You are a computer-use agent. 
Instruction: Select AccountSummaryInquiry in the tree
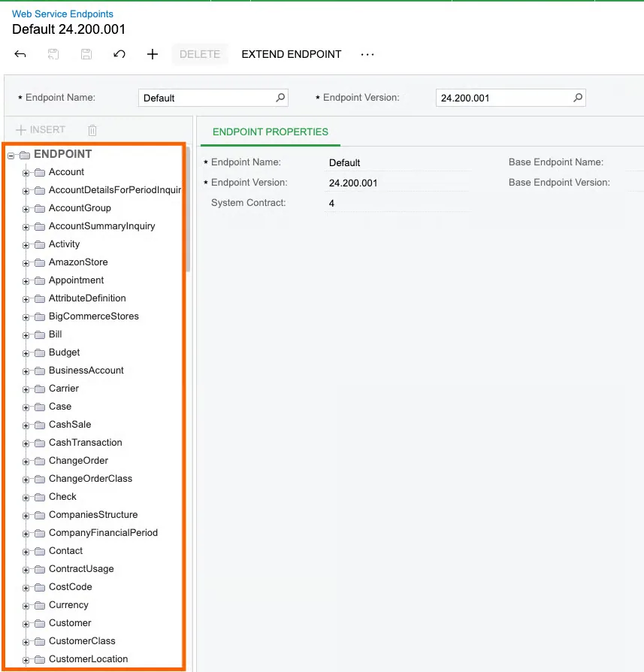102,226
